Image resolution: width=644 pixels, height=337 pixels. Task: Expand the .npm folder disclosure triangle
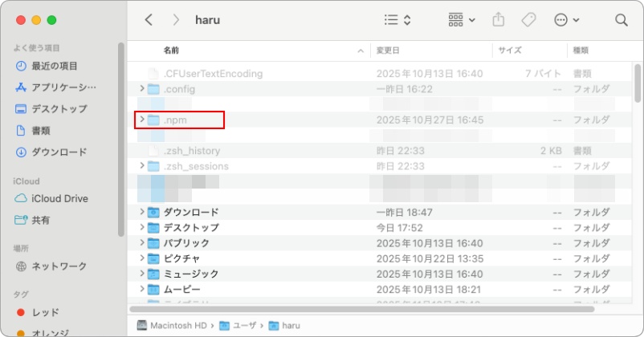tap(142, 120)
